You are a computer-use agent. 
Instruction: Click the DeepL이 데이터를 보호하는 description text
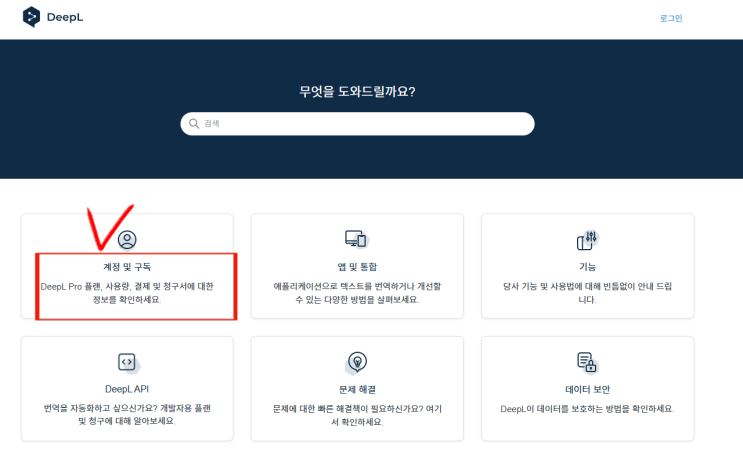click(x=588, y=409)
